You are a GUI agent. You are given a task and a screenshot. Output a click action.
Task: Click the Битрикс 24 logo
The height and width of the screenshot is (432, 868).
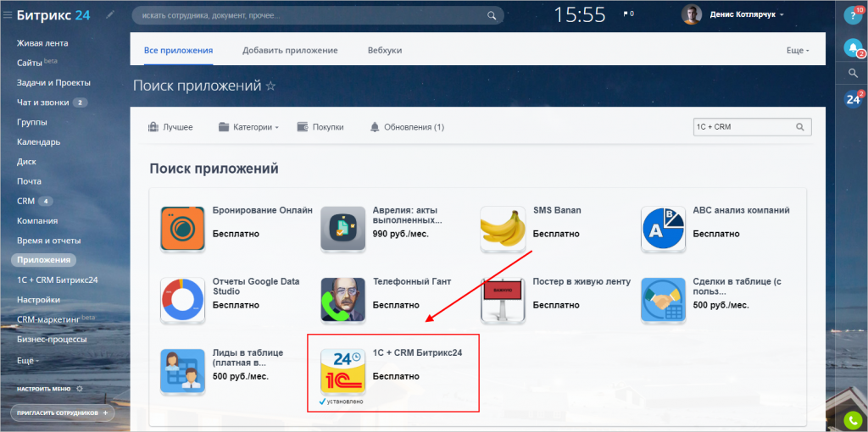(x=53, y=15)
